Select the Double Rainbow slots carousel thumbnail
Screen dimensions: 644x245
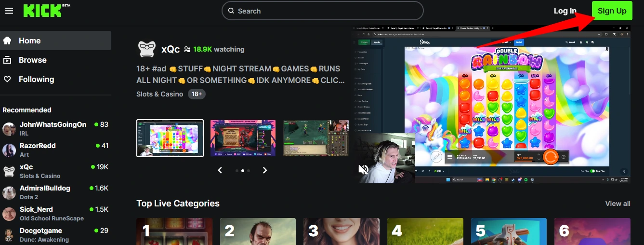tap(170, 138)
